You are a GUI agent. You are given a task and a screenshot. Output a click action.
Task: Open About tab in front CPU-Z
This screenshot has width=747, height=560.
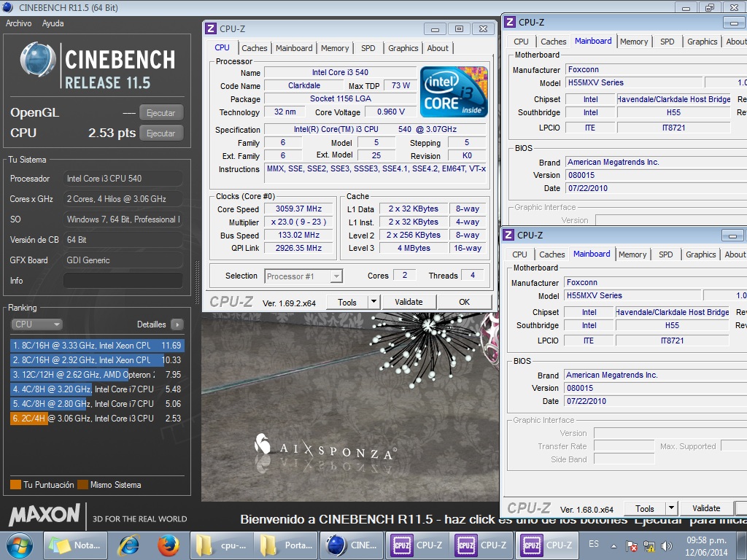point(438,48)
